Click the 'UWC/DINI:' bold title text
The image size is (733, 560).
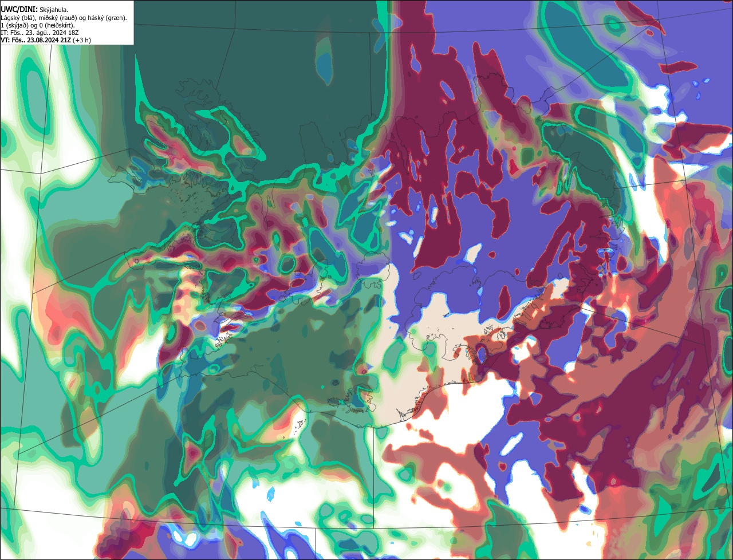click(19, 10)
